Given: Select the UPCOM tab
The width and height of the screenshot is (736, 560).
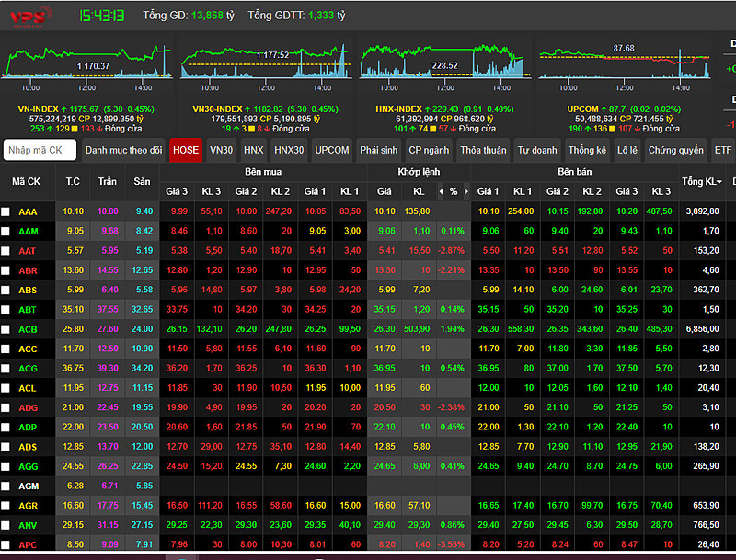Looking at the screenshot, I should pyautogui.click(x=332, y=150).
